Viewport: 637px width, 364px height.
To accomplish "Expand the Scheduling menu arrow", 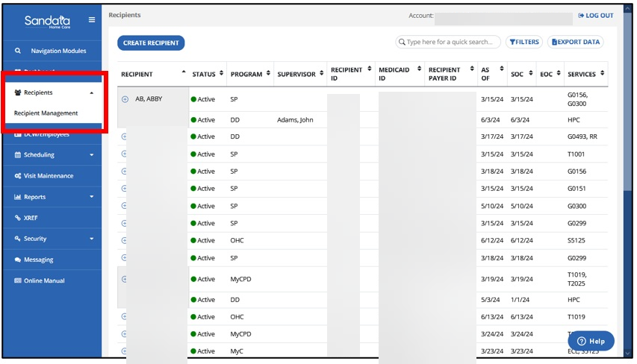I will point(91,155).
